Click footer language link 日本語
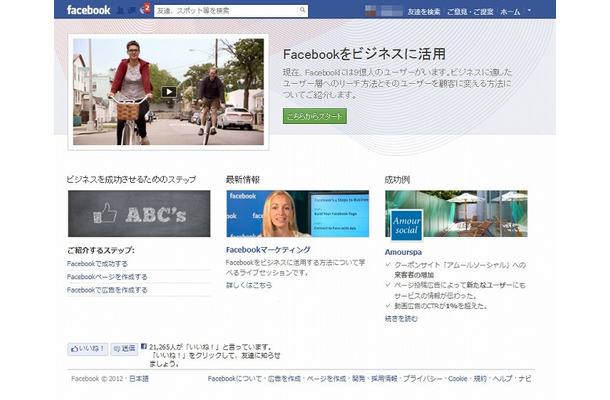 coord(139,379)
